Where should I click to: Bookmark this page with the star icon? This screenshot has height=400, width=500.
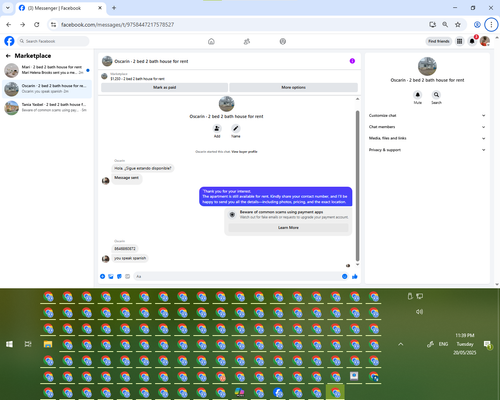tap(458, 25)
